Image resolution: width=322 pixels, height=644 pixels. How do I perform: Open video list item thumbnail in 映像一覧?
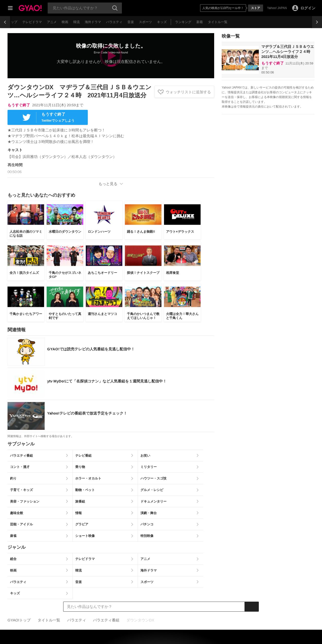[x=240, y=60]
